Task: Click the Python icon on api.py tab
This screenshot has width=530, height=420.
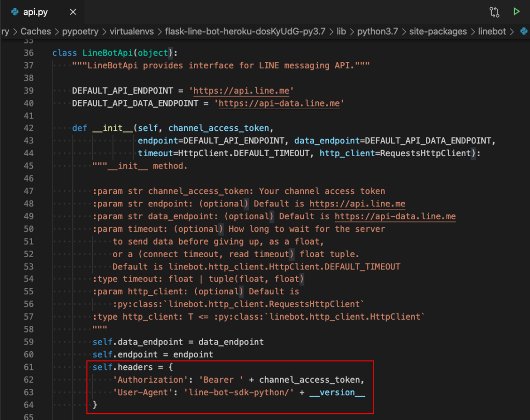Action: pos(15,11)
